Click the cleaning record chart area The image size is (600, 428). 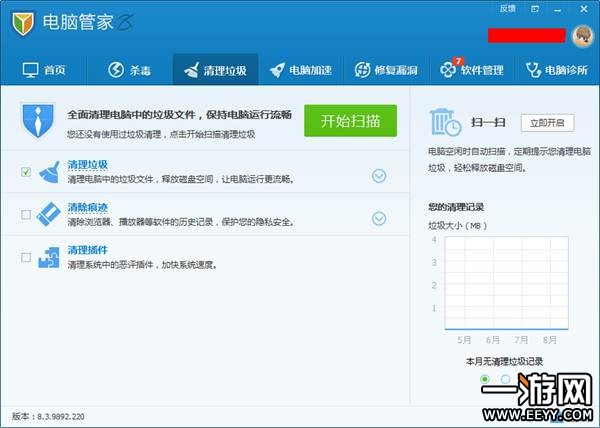tap(507, 283)
